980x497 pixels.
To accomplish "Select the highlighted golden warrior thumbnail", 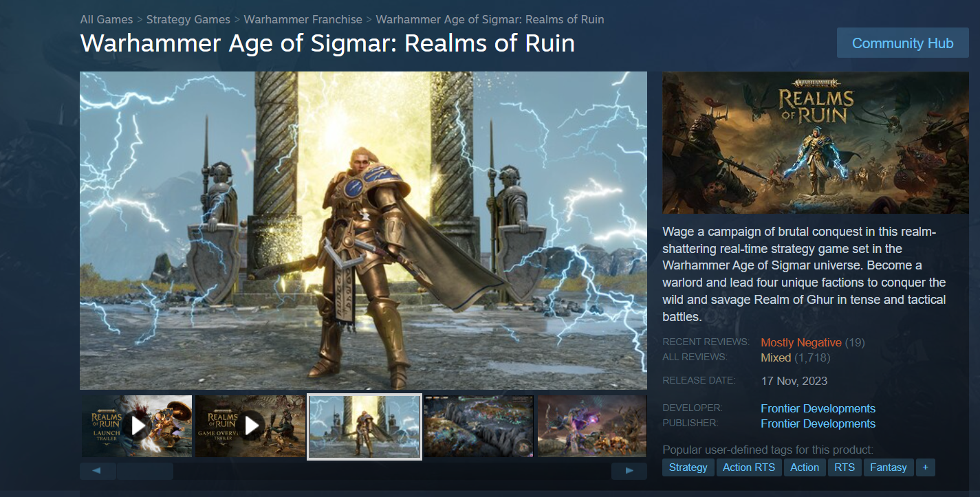I will pyautogui.click(x=364, y=426).
